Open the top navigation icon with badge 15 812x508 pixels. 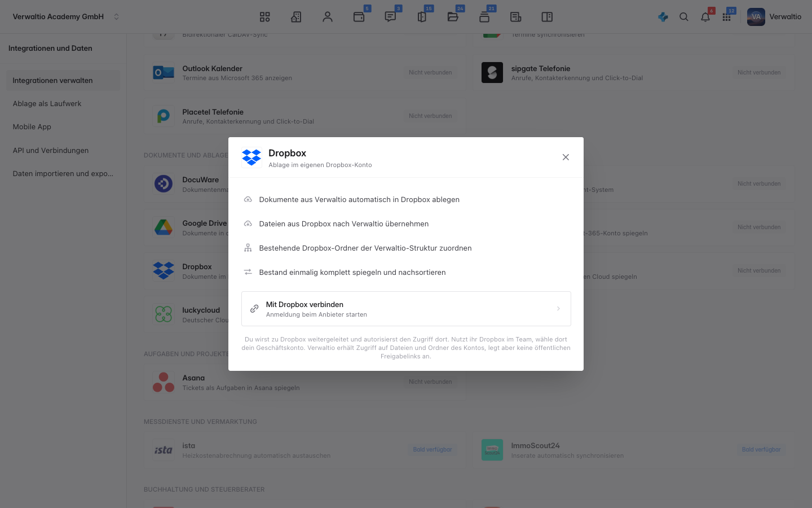pyautogui.click(x=422, y=17)
